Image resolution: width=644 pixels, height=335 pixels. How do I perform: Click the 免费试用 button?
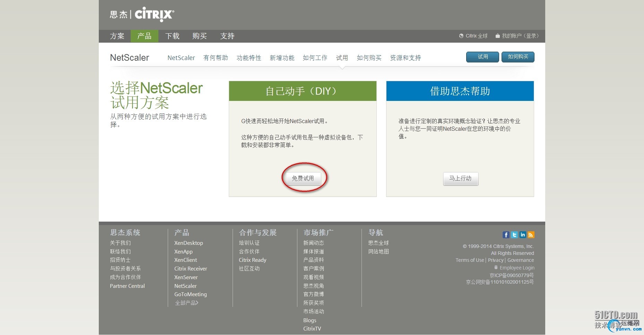coord(303,179)
